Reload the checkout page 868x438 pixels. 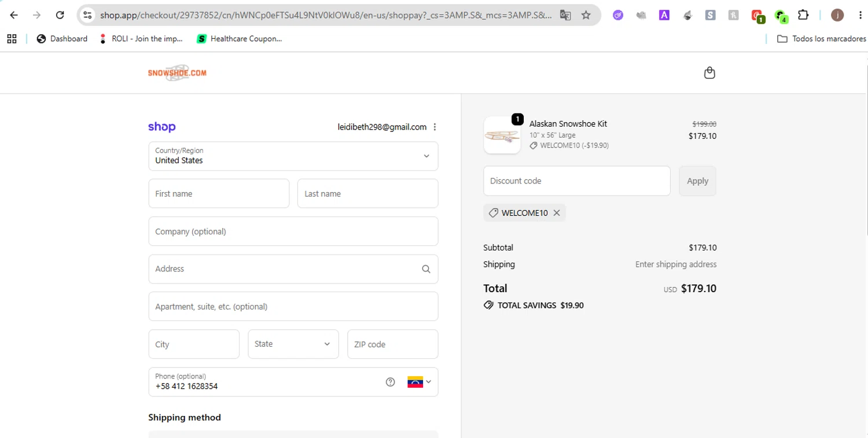coord(60,15)
